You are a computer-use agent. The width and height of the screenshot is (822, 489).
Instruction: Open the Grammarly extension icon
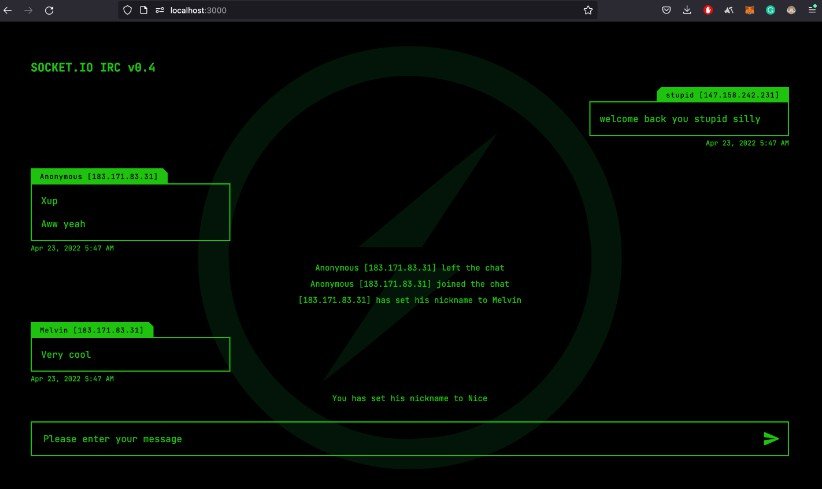click(x=770, y=10)
